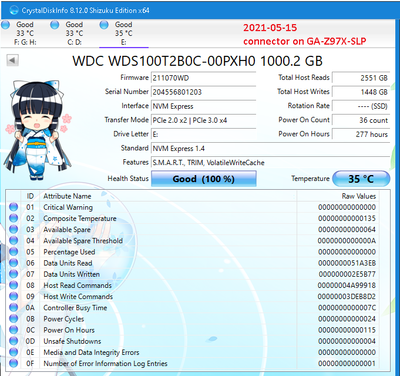Screen dimensions: 400x376
Task: Click the 35 °C temperature button
Action: [361, 179]
